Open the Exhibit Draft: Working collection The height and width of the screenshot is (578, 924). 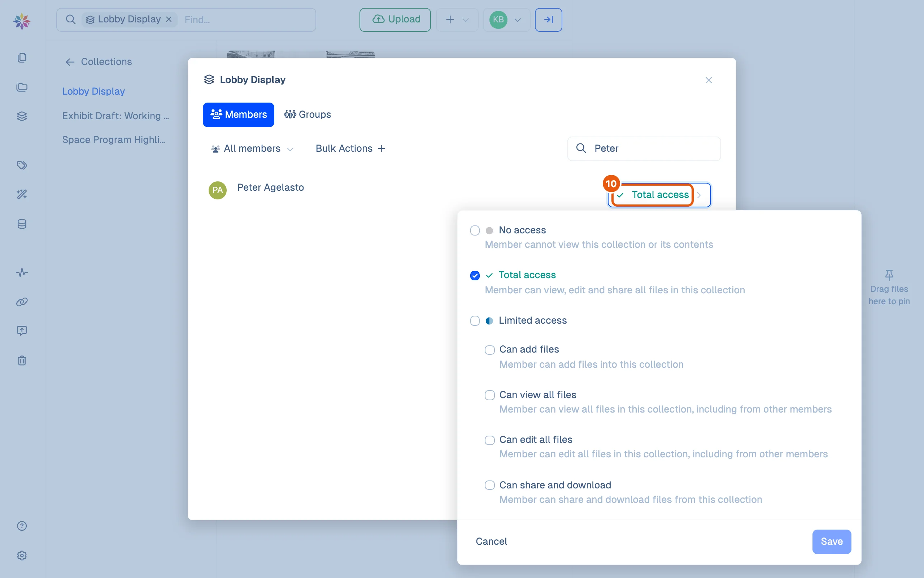click(116, 116)
